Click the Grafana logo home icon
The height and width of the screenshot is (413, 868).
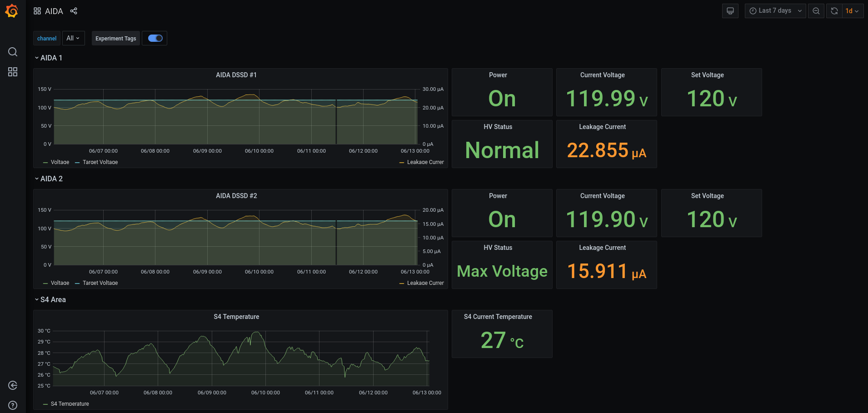12,11
